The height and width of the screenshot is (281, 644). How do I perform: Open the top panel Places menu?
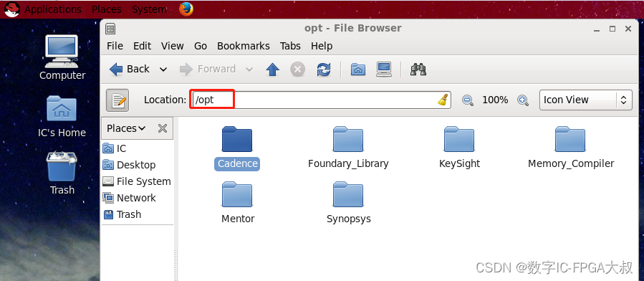tap(106, 9)
